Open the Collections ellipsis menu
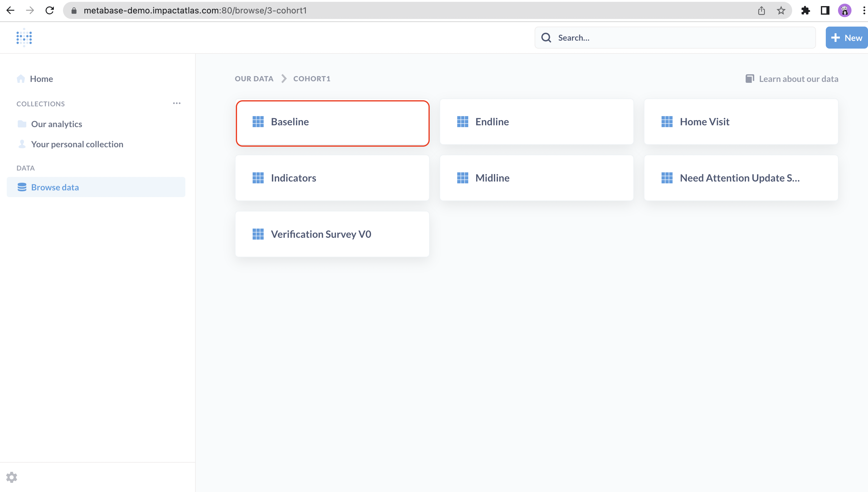The width and height of the screenshot is (868, 492). click(x=176, y=103)
